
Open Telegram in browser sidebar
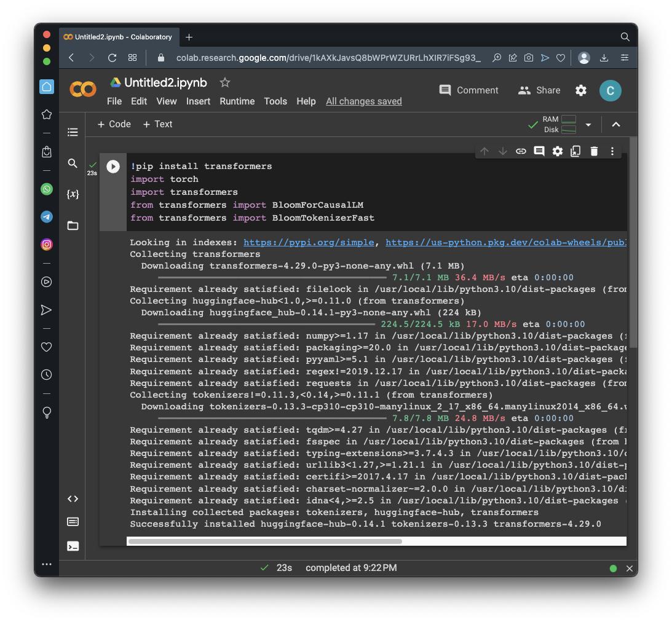(47, 217)
